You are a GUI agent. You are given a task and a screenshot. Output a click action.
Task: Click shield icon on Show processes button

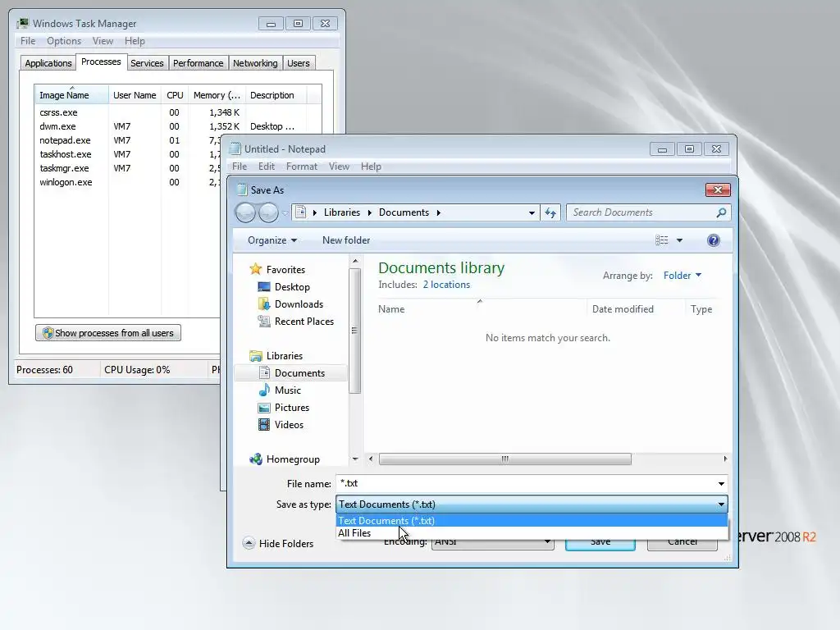[x=48, y=333]
